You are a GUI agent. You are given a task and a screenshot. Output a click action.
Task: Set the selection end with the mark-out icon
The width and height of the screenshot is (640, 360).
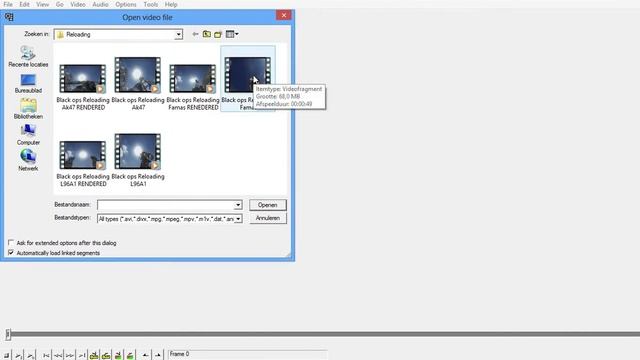[158, 356]
